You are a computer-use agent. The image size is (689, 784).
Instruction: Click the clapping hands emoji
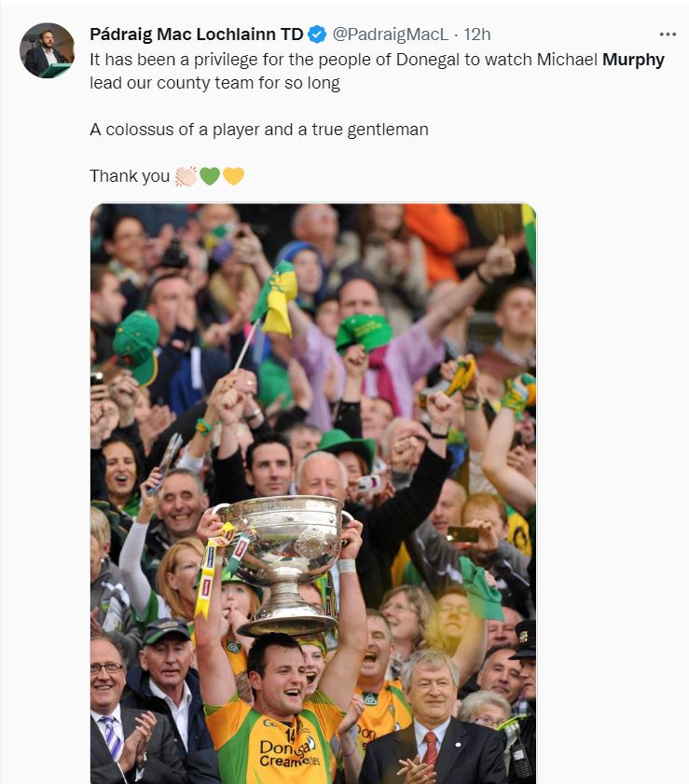[186, 176]
